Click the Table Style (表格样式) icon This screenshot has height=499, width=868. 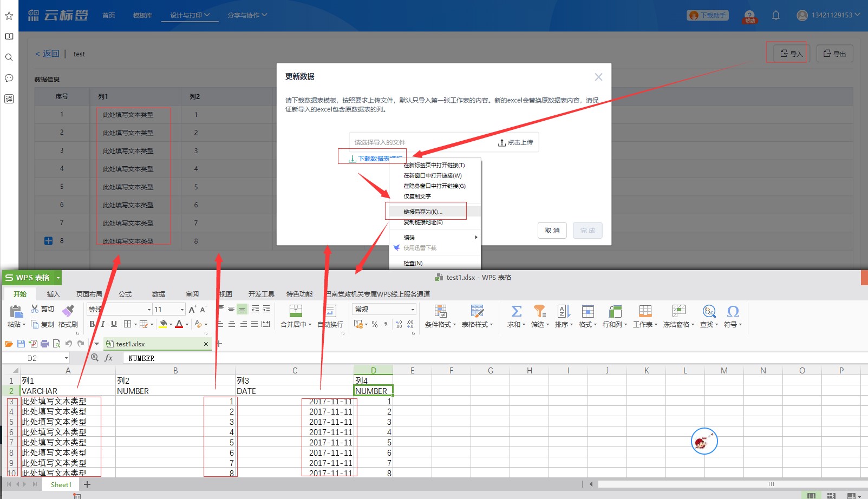(477, 311)
